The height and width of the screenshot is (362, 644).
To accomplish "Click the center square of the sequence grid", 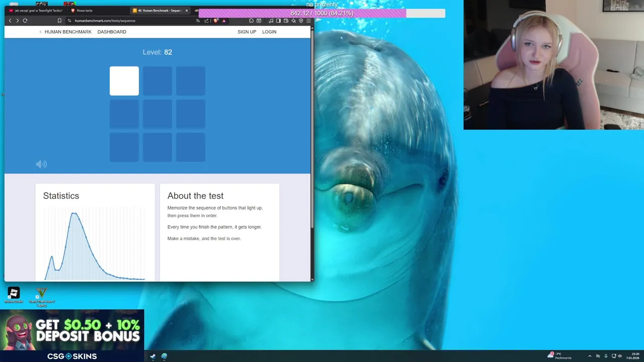I will point(157,114).
